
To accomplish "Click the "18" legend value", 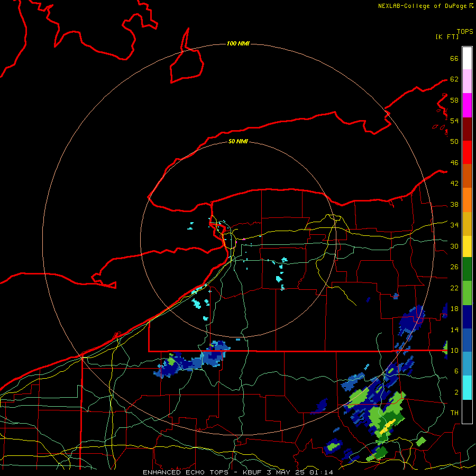I will coord(454,309).
